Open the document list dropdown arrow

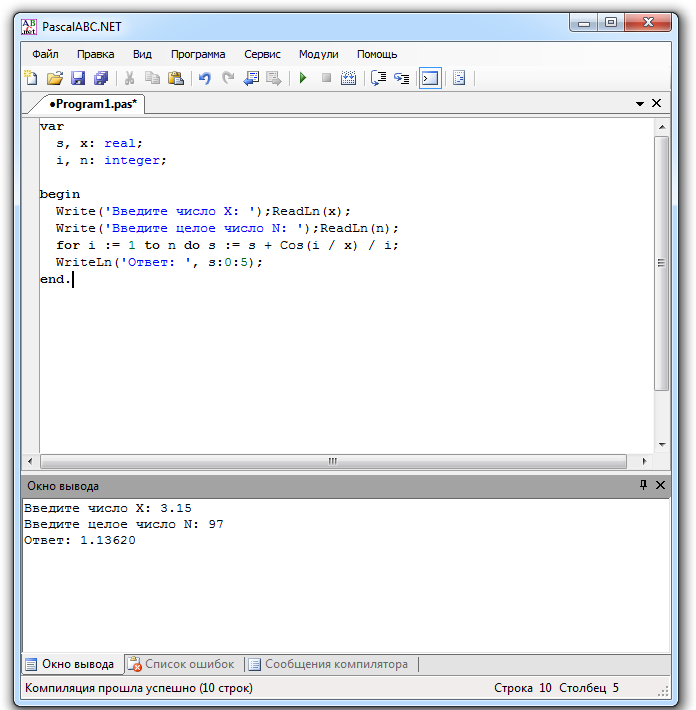tap(640, 103)
